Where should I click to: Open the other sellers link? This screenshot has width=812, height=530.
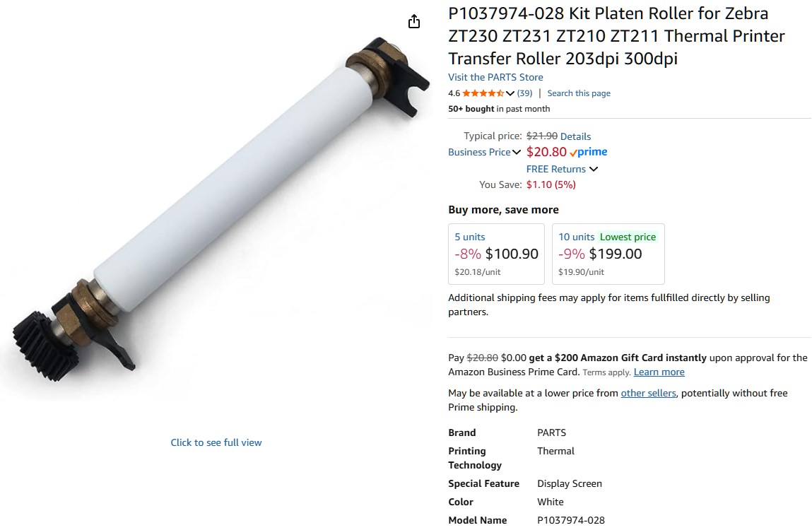tap(648, 393)
